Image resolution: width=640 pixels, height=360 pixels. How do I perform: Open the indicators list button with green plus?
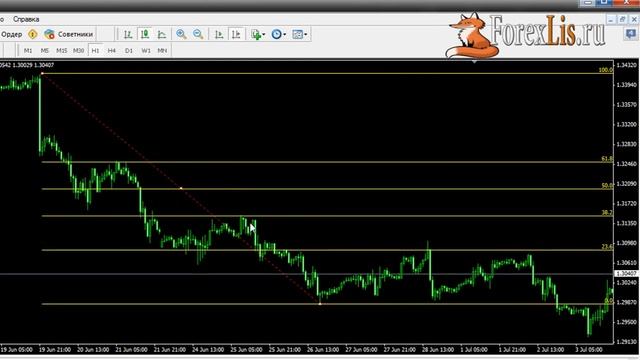point(258,34)
